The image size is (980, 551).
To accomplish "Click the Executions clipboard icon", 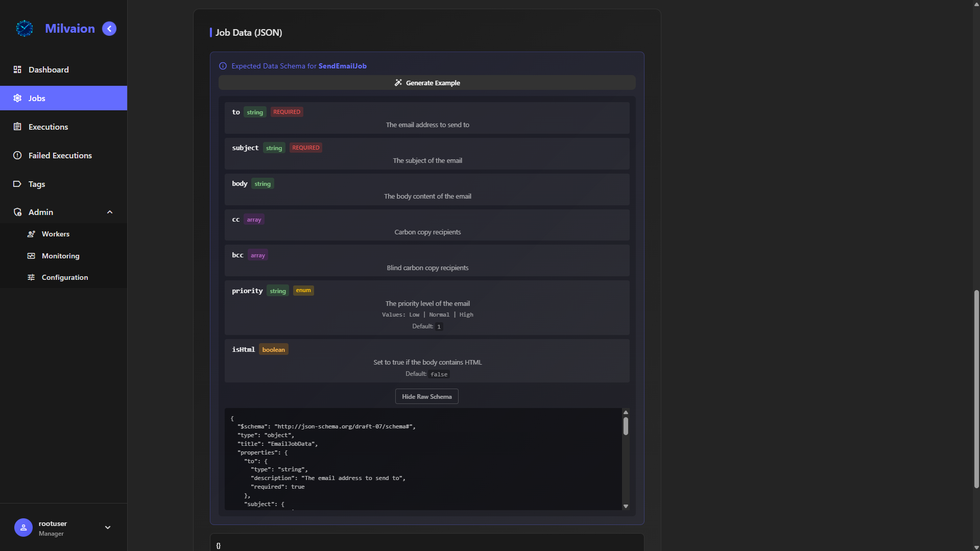I will (17, 127).
